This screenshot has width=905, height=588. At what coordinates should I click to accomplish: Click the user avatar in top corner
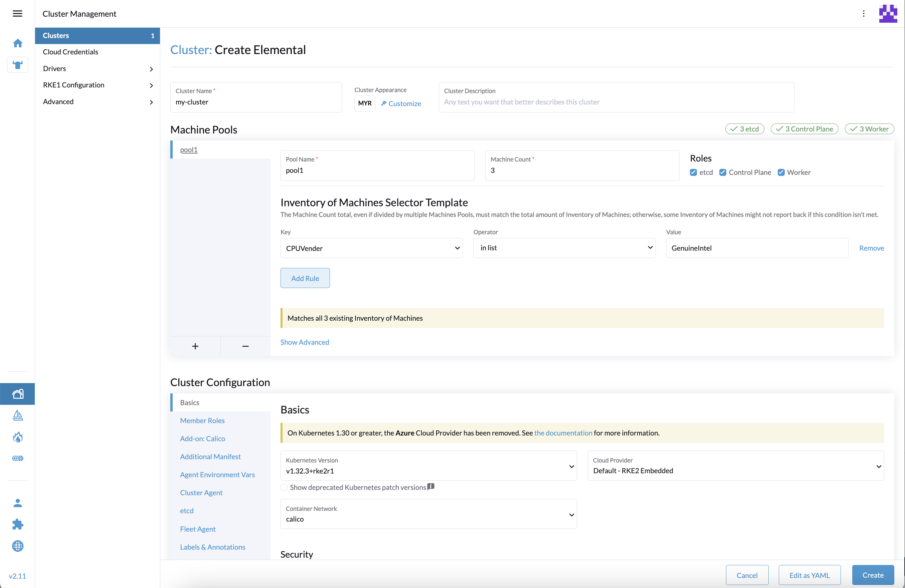click(888, 14)
